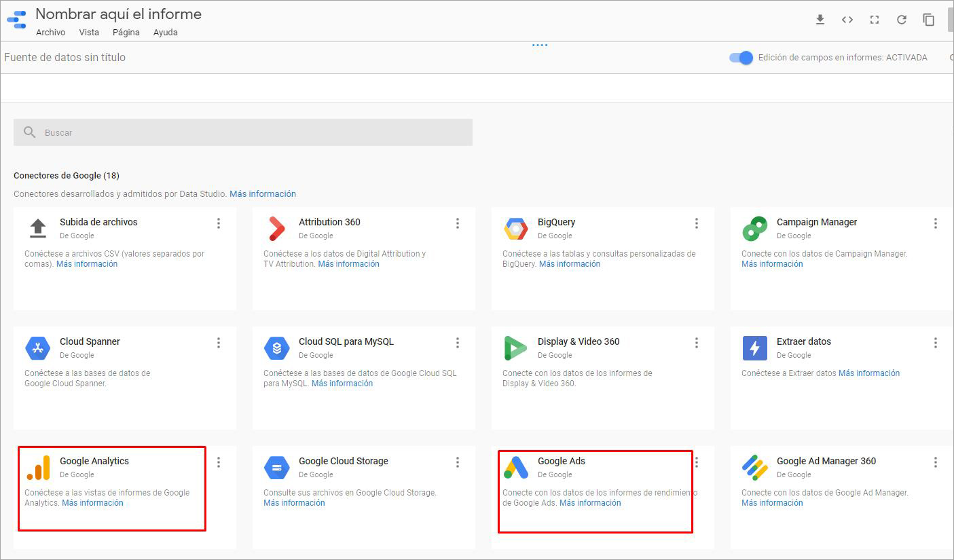
Task: Open the Subida de archivos options menu
Action: tap(219, 223)
